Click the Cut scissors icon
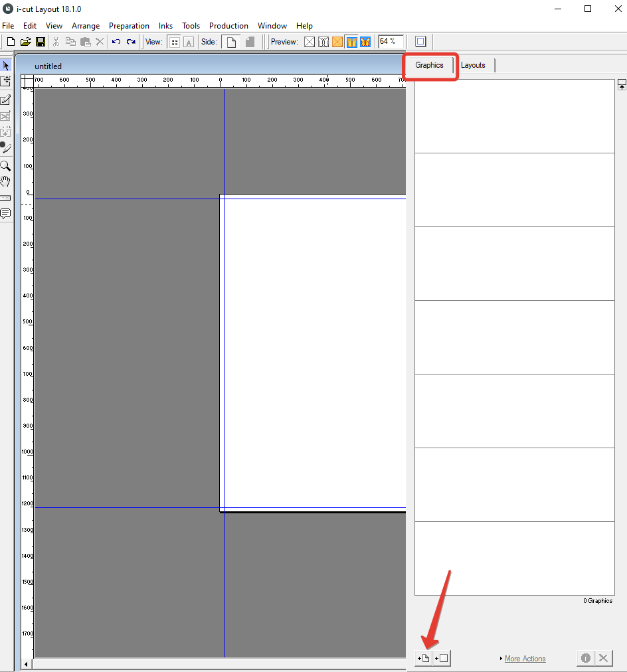Screen dimensions: 627x672 pyautogui.click(x=56, y=42)
